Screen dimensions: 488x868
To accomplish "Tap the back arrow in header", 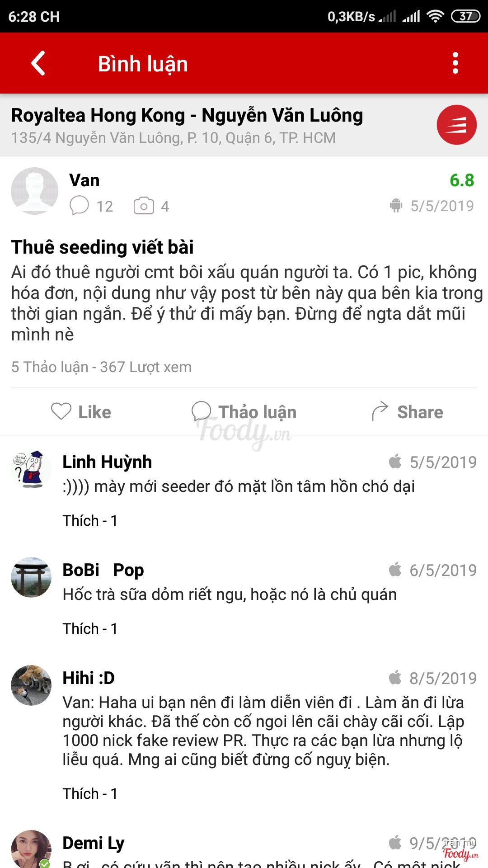I will [39, 63].
